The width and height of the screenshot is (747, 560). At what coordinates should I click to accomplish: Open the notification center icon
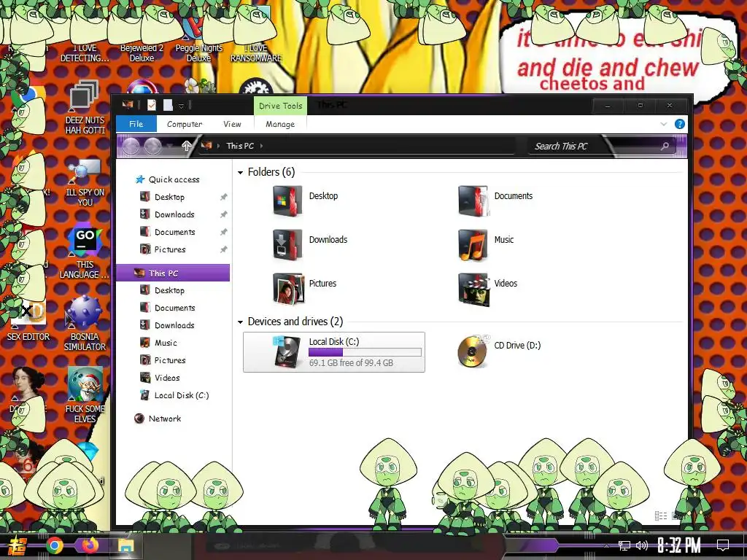[723, 545]
